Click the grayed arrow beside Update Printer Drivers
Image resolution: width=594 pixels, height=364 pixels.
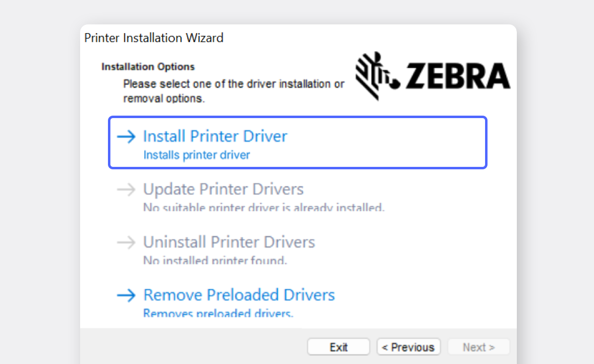[126, 189]
